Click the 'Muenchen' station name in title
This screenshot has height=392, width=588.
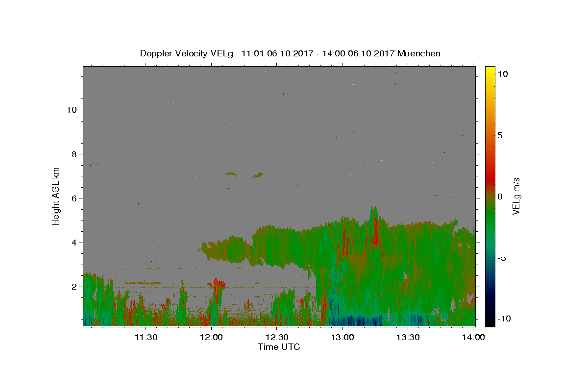pos(419,53)
